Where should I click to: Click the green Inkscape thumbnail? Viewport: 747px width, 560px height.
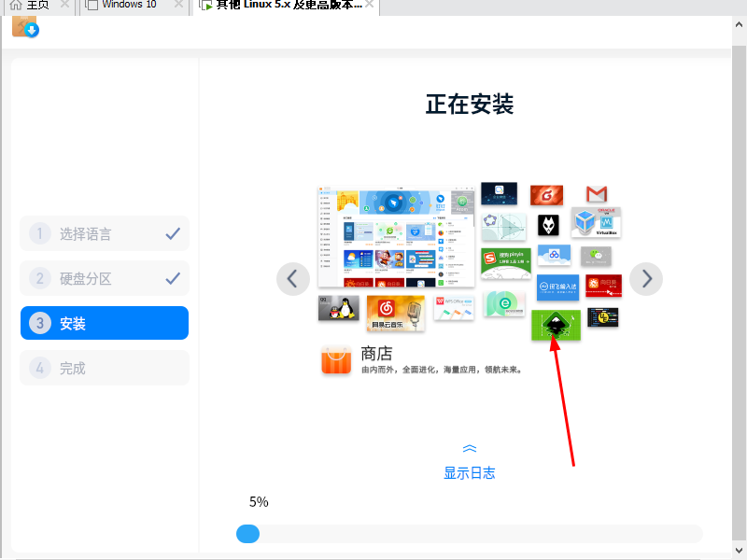[x=556, y=325]
